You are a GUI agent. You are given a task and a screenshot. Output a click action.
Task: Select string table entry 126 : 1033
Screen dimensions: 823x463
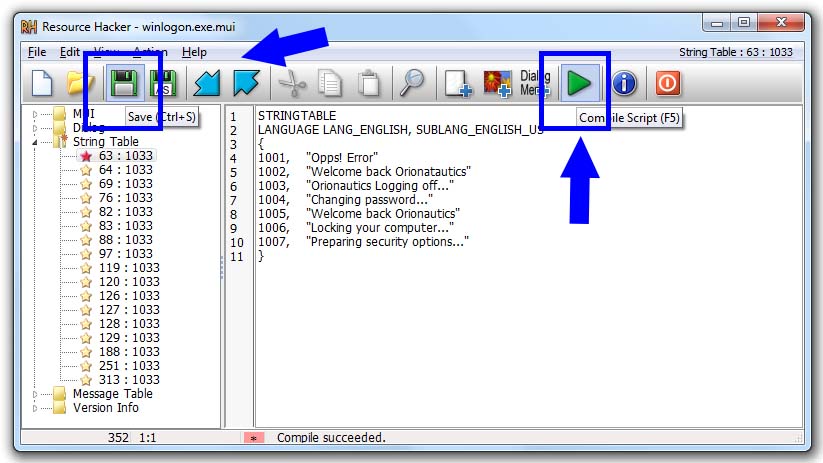[129, 296]
